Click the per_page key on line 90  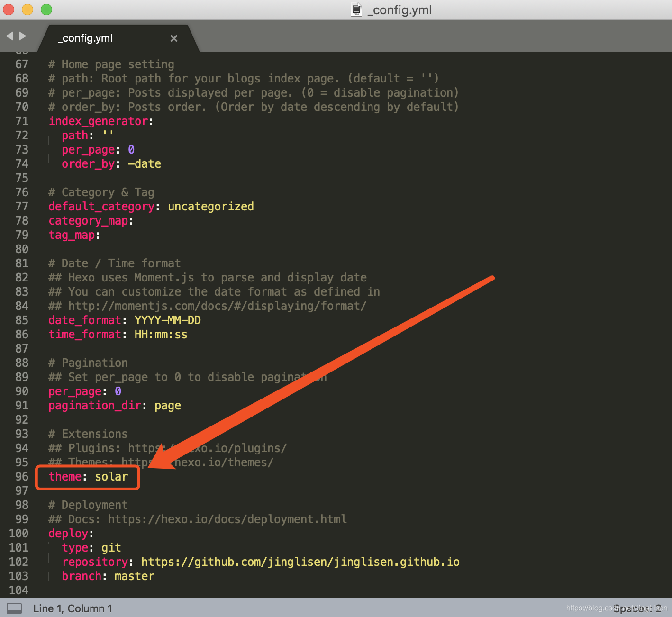[x=75, y=391]
